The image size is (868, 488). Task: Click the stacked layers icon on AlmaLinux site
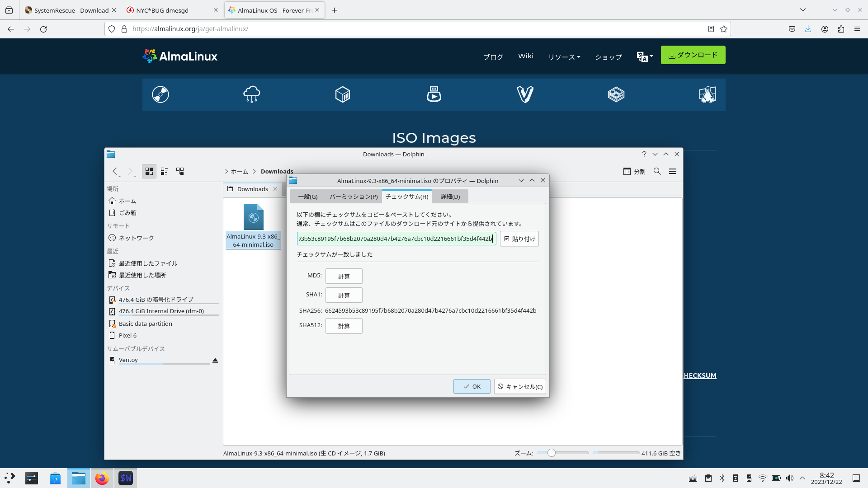point(616,94)
